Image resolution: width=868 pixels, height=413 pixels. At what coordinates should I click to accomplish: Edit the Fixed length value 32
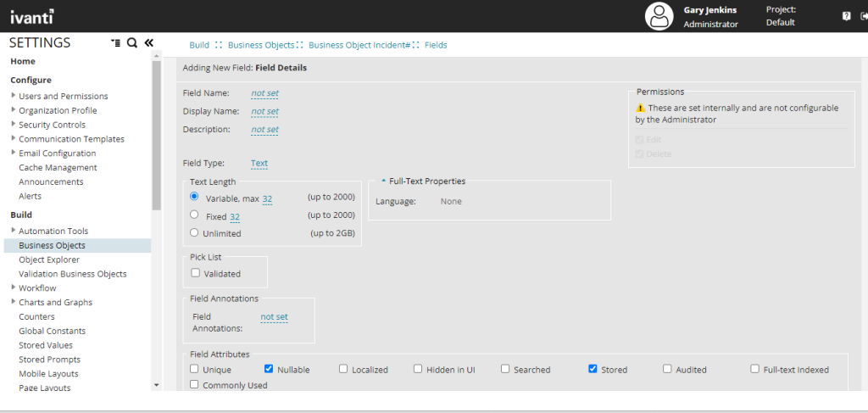coord(235,217)
